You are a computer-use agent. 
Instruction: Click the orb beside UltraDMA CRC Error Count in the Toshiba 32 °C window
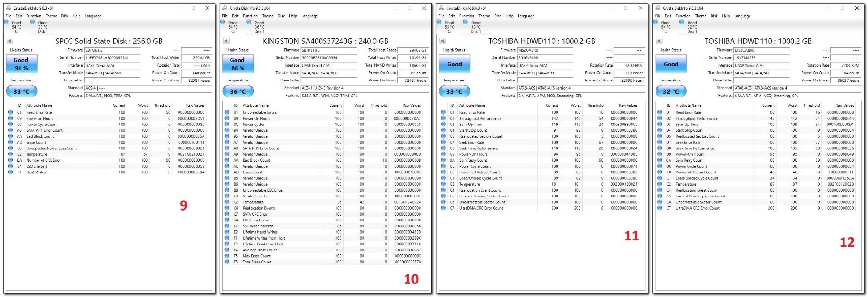click(660, 208)
